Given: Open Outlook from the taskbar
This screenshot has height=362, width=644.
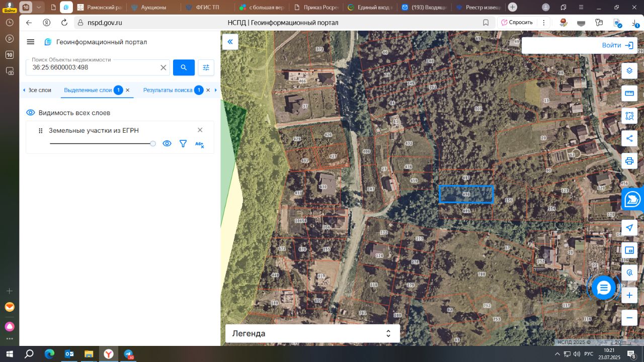Looking at the screenshot, I should tap(69, 354).
